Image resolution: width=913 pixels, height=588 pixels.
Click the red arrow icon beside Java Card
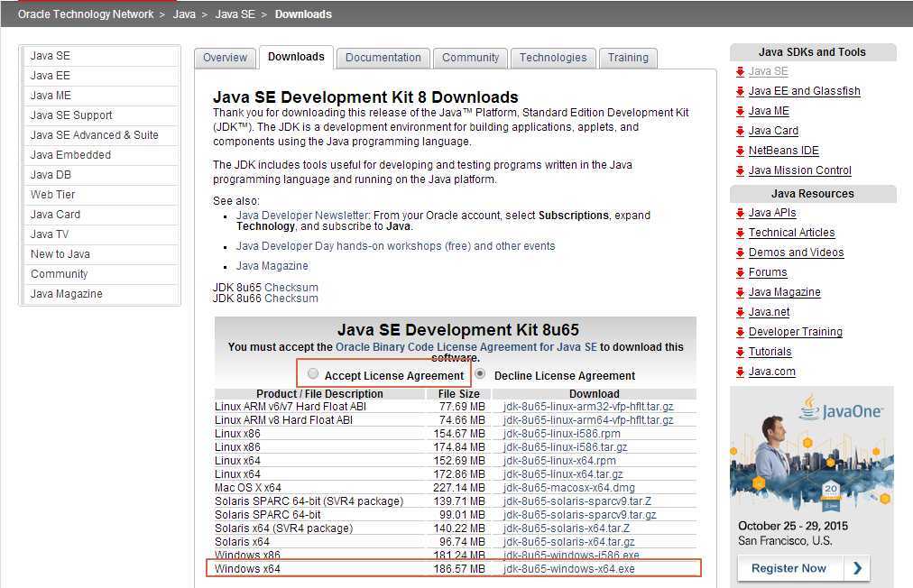[740, 131]
